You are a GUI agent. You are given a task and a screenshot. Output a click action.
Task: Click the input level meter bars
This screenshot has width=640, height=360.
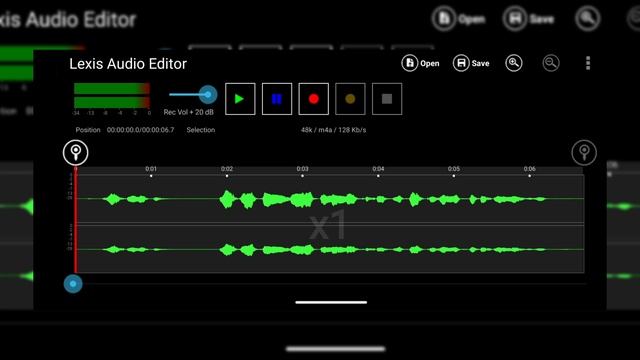tap(111, 95)
